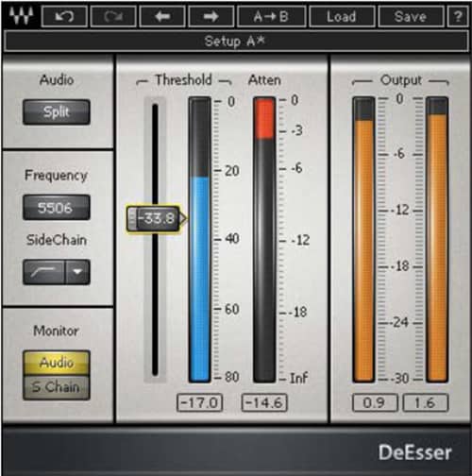This screenshot has width=472, height=476.
Task: Click the Save preset button
Action: point(411,16)
